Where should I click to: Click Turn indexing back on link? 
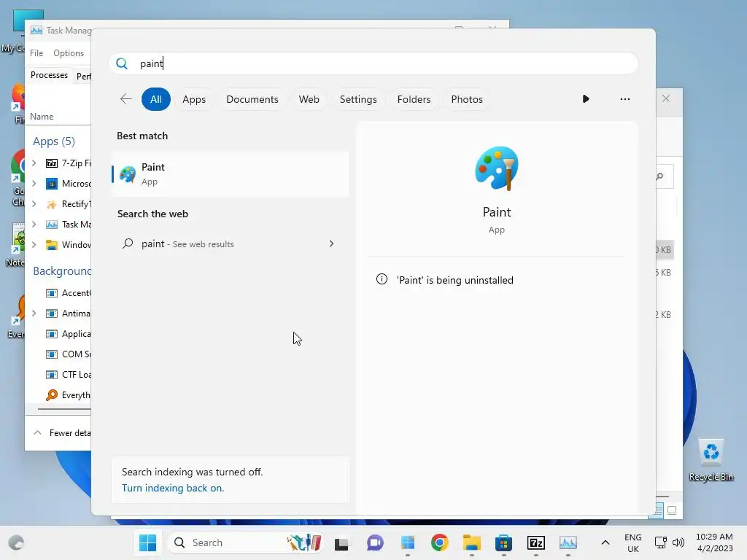(172, 488)
